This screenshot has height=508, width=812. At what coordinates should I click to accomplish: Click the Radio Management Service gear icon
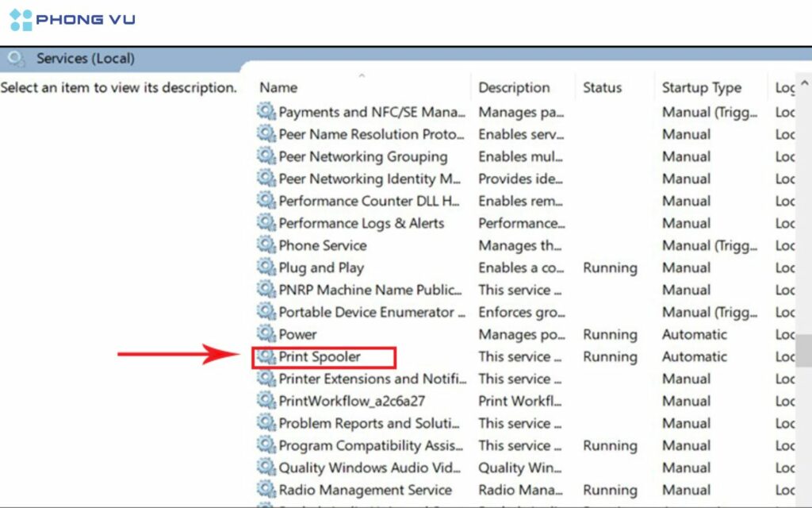coord(266,491)
